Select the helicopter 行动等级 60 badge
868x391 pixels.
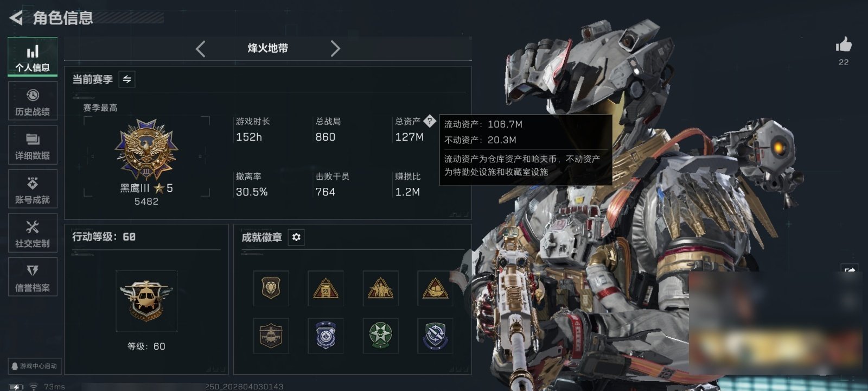pyautogui.click(x=146, y=301)
